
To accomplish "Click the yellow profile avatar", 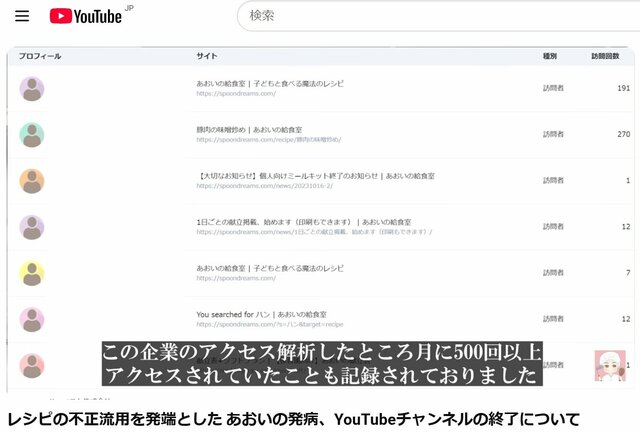I will (x=32, y=273).
